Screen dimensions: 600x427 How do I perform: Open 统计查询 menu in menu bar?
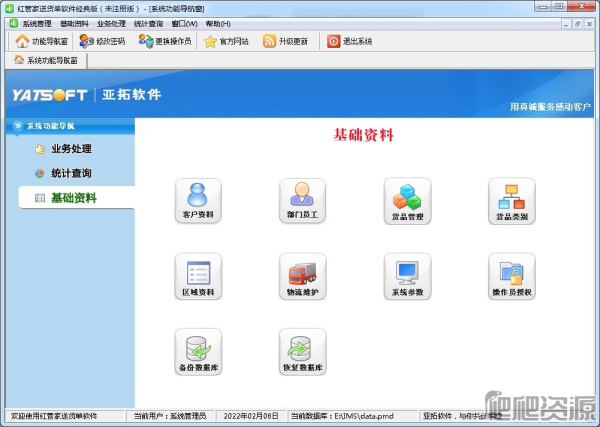pos(148,24)
